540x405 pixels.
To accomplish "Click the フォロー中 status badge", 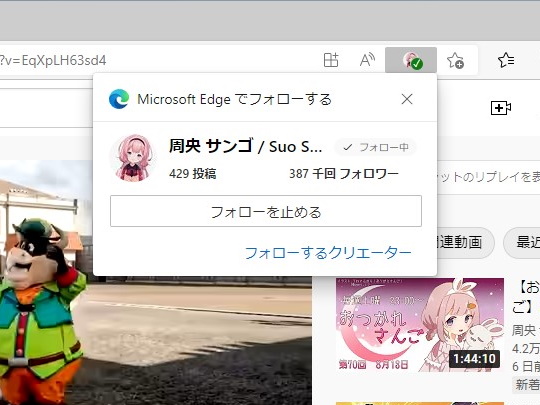I will (x=376, y=147).
